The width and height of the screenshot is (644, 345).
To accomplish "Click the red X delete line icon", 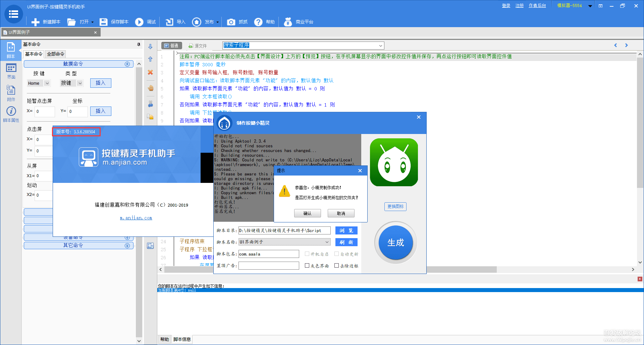I will pyautogui.click(x=150, y=72).
